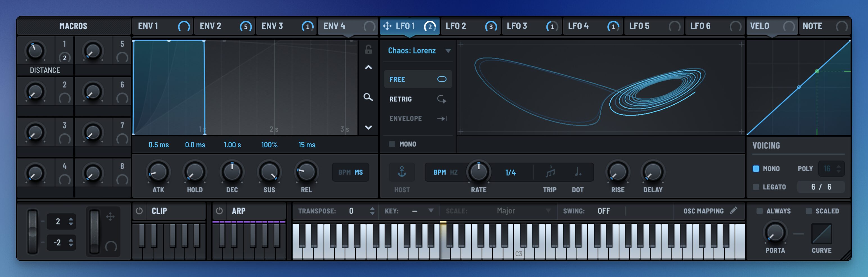
Task: Switch to the ENV 3 tab
Action: click(x=286, y=26)
